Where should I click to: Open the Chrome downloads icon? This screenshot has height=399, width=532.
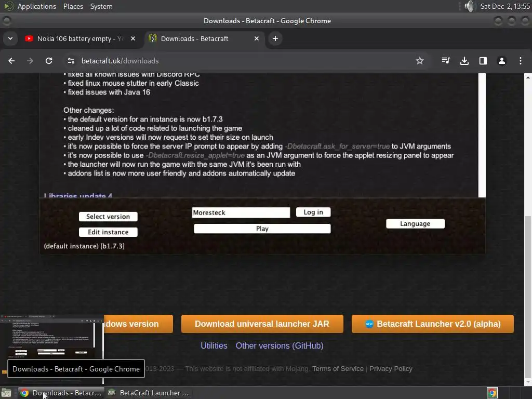(x=464, y=61)
